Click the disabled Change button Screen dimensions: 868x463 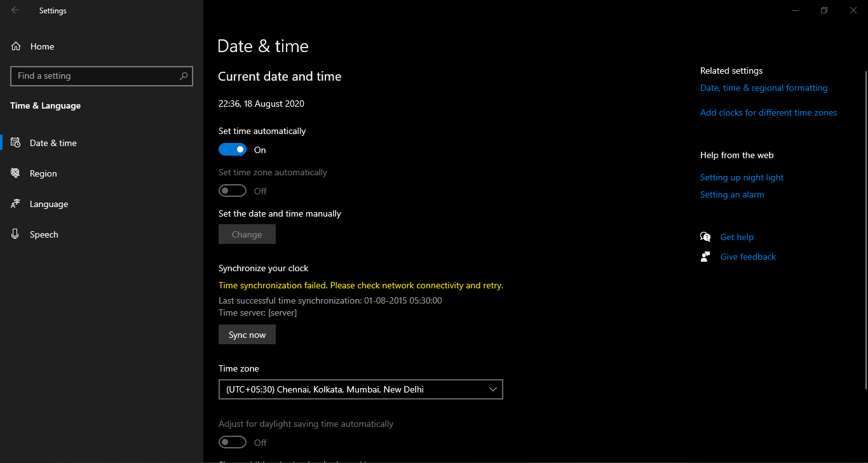point(247,234)
